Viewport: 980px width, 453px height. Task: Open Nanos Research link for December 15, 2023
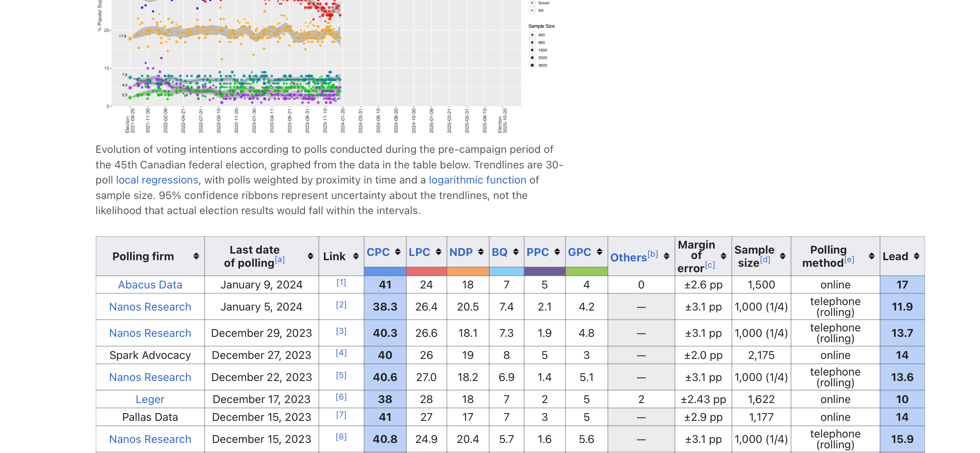[150, 439]
